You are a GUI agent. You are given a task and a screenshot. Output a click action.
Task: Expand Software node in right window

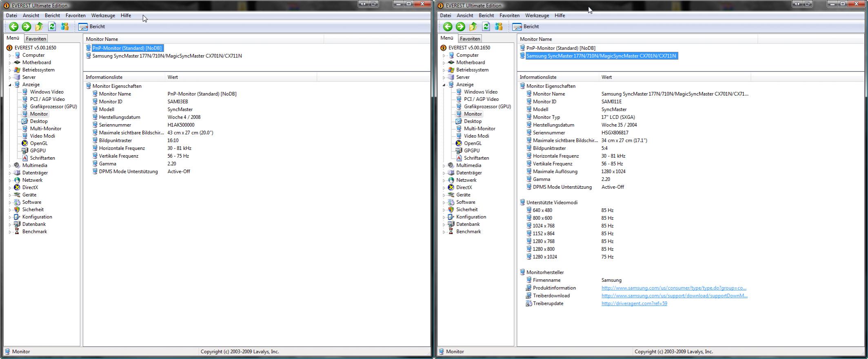444,203
